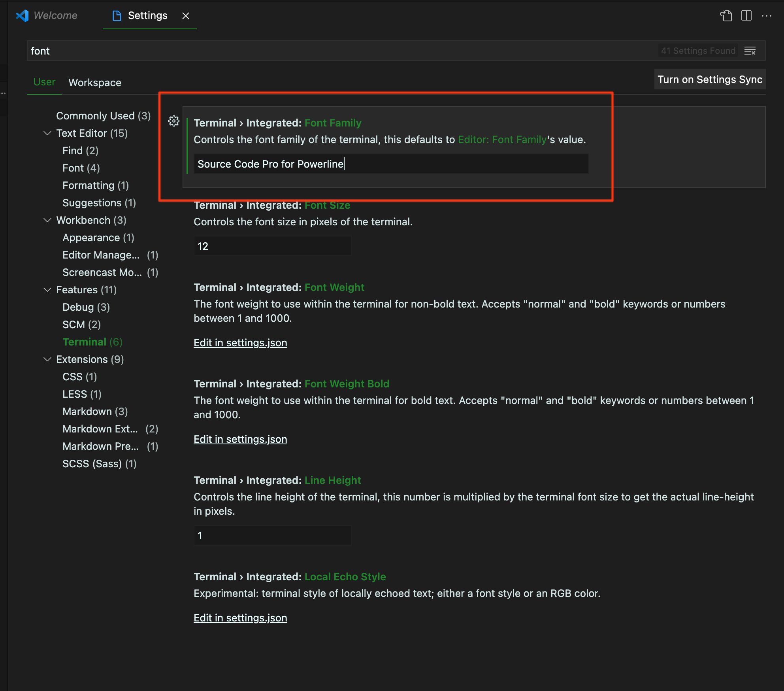Click the Settings tab file icon
This screenshot has height=691, width=784.
click(x=117, y=16)
